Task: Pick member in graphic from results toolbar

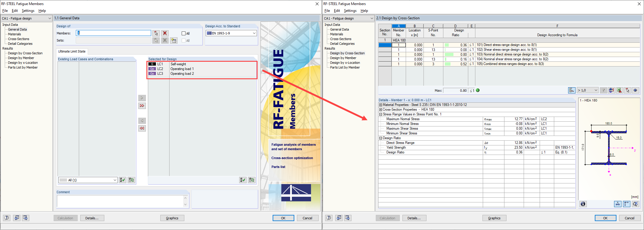Action: [627, 90]
